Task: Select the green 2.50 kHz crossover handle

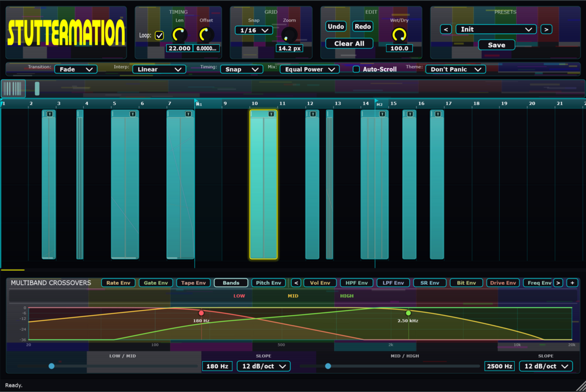Action: pos(409,313)
